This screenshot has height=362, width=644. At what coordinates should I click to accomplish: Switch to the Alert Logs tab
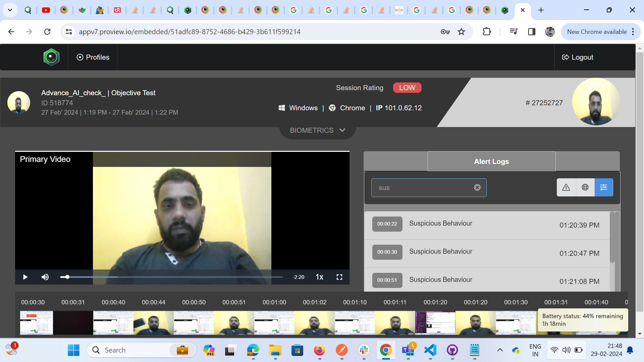491,162
